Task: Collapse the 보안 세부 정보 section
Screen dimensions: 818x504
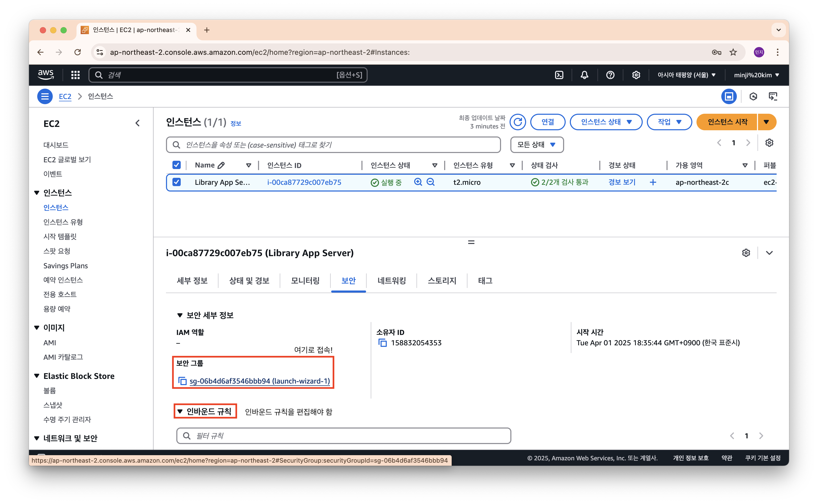Action: pos(180,315)
